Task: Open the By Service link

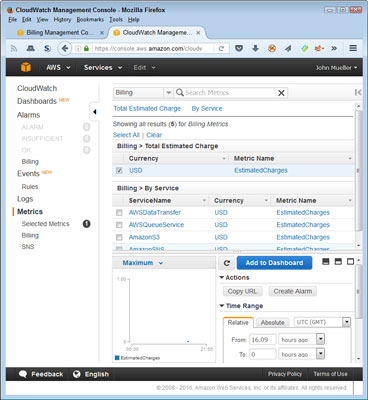Action: (207, 109)
